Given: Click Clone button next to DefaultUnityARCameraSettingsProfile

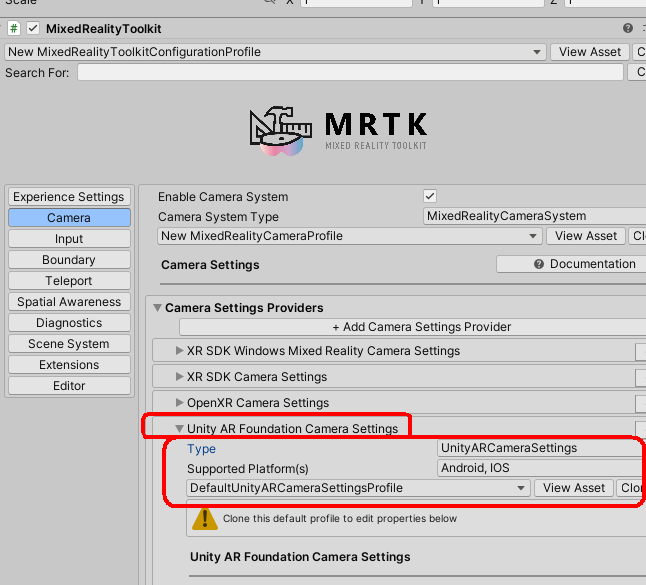Looking at the screenshot, I should point(631,488).
